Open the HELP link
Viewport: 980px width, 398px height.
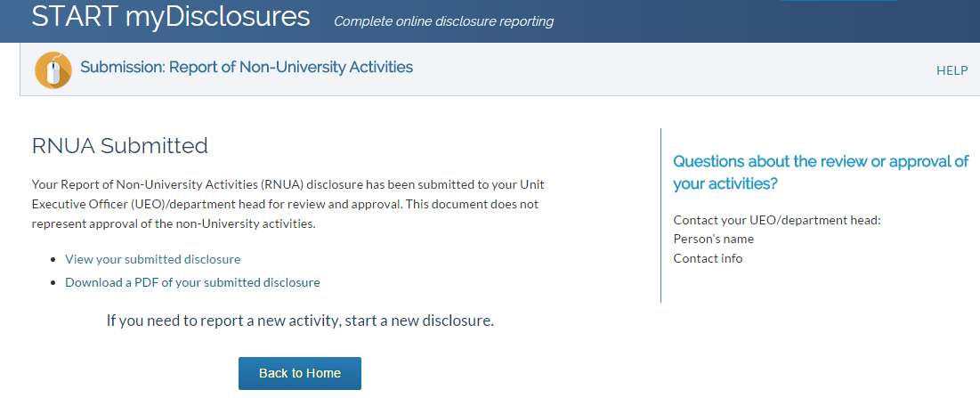tap(952, 70)
